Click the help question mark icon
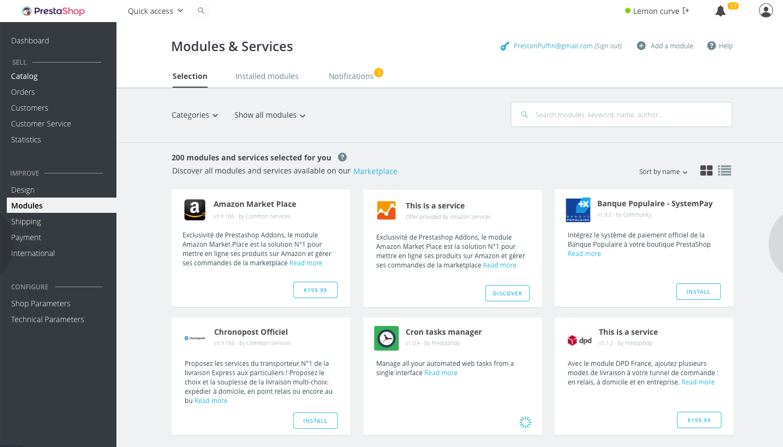This screenshot has width=783, height=447. [711, 46]
